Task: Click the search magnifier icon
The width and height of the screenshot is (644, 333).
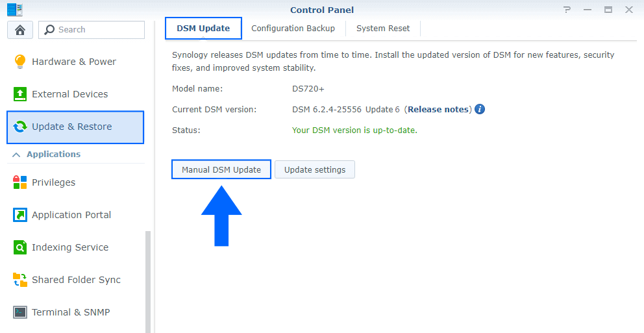Action: tap(49, 30)
